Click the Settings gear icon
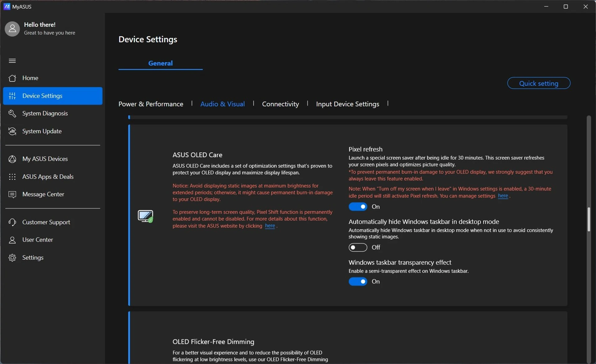Image resolution: width=596 pixels, height=364 pixels. 12,258
